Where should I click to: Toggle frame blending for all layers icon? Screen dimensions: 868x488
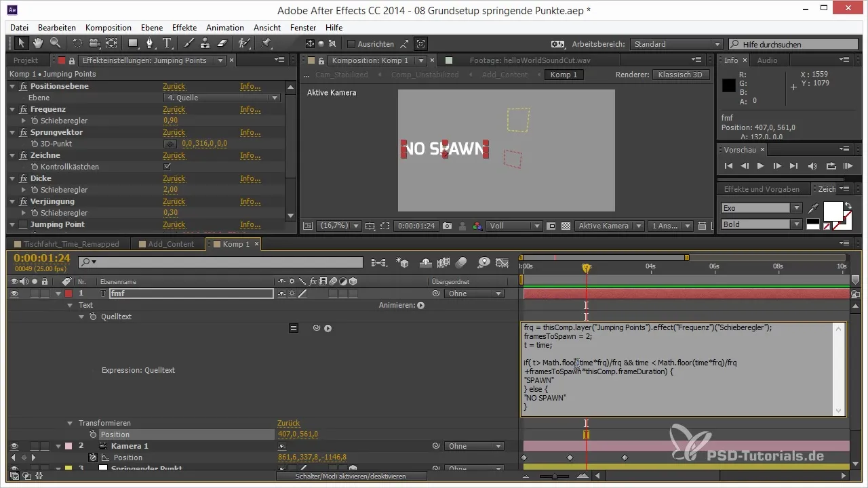444,262
